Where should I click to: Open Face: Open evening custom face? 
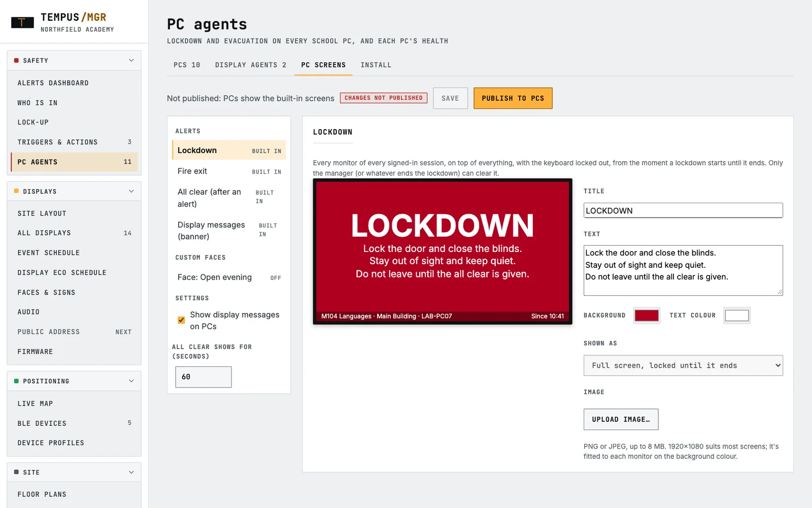[x=229, y=277]
